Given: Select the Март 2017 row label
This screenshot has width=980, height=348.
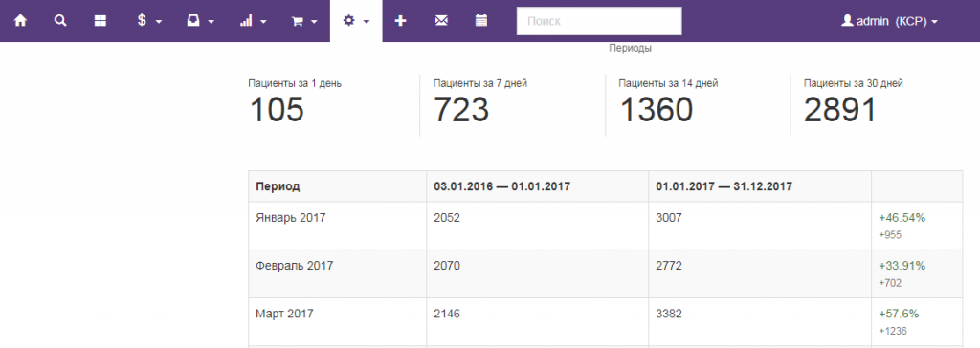Looking at the screenshot, I should coord(284,314).
